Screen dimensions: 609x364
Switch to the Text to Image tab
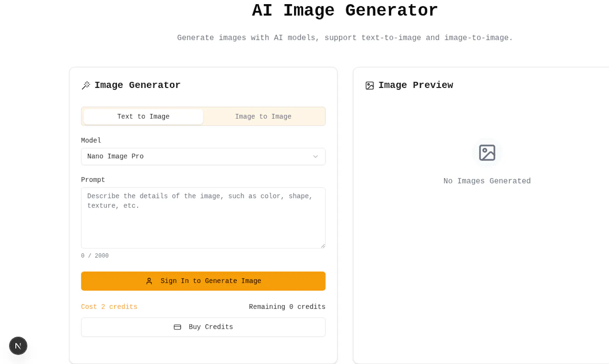point(143,117)
